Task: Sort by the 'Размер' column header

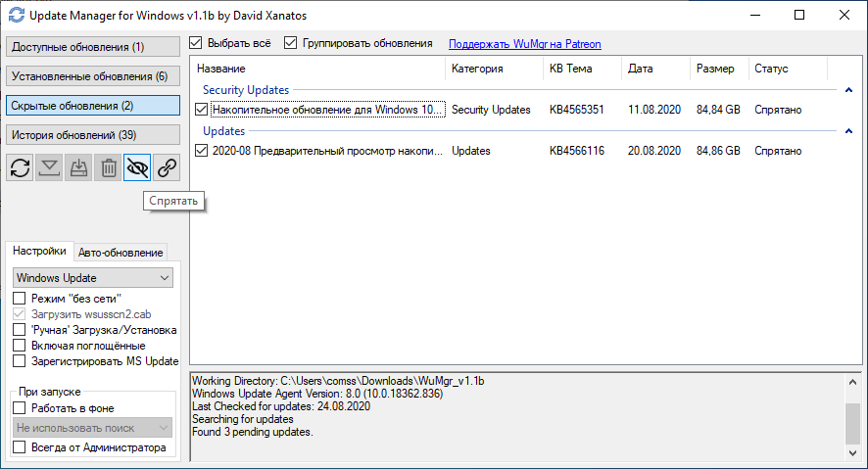Action: (719, 69)
